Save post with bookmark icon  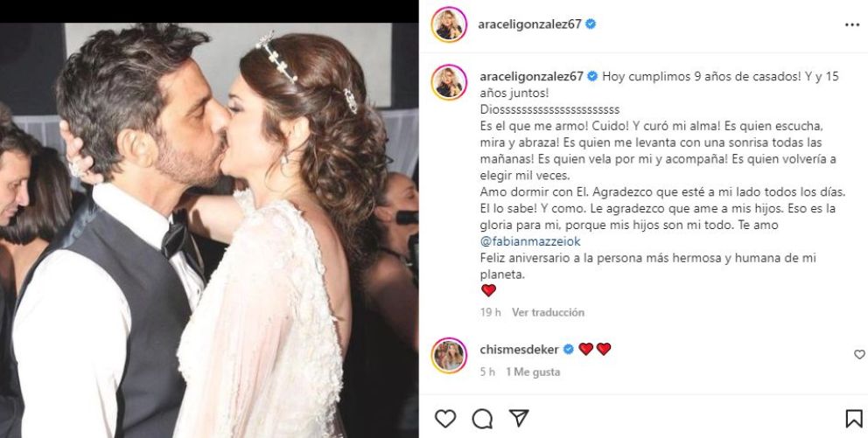point(854,419)
